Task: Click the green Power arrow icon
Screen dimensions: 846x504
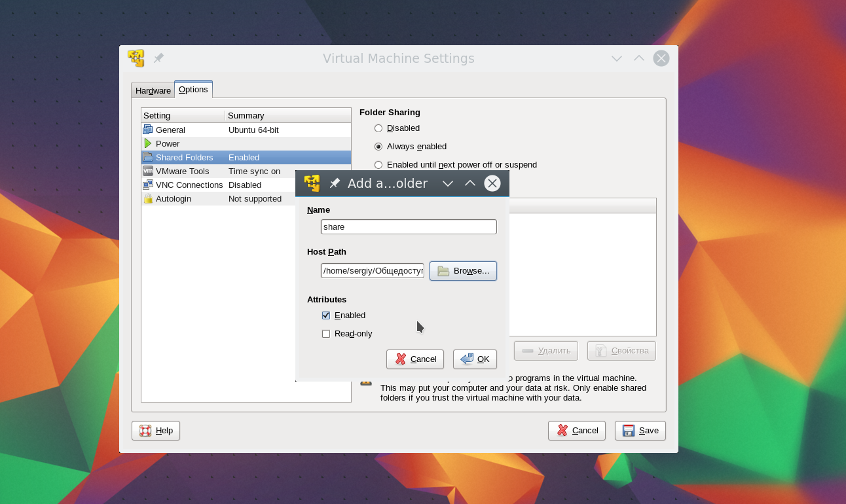Action: tap(148, 143)
